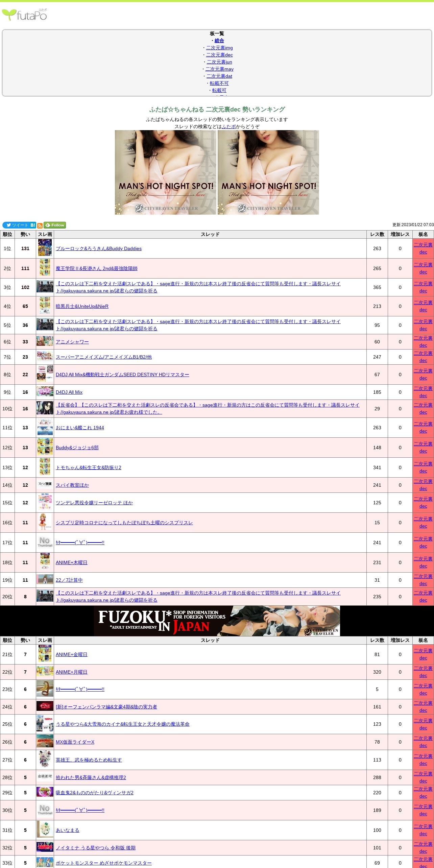Click 二次元裏 dec board link in 14位 row
This screenshot has height=868, width=434.
[423, 485]
